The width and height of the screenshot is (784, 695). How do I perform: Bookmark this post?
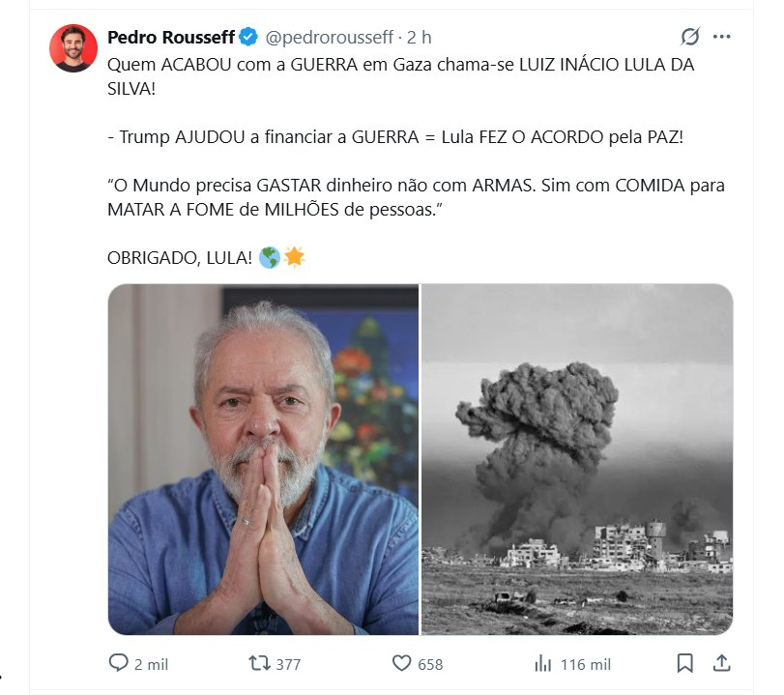pos(685,663)
